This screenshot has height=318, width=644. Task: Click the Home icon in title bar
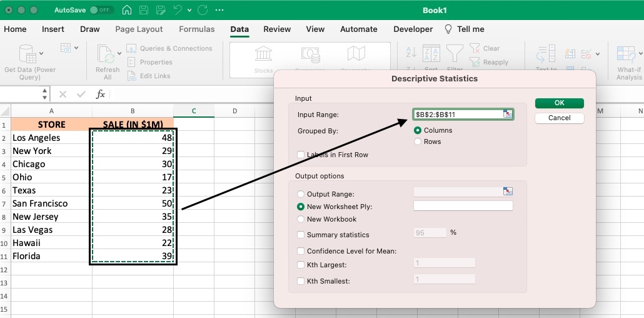[x=128, y=10]
